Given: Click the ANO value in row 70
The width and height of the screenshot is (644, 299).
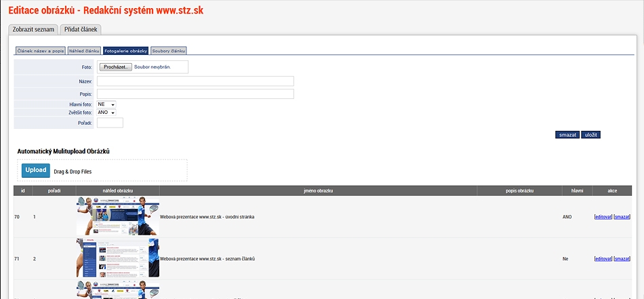Looking at the screenshot, I should point(567,217).
